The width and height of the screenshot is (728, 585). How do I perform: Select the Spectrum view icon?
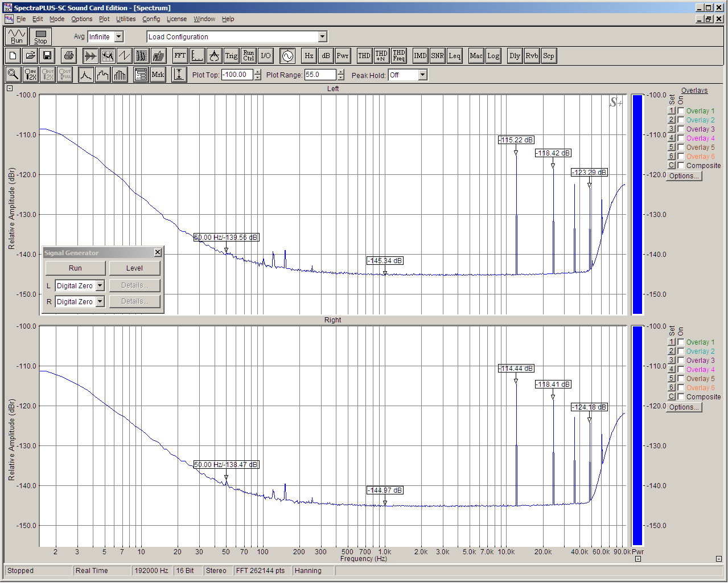coord(107,56)
